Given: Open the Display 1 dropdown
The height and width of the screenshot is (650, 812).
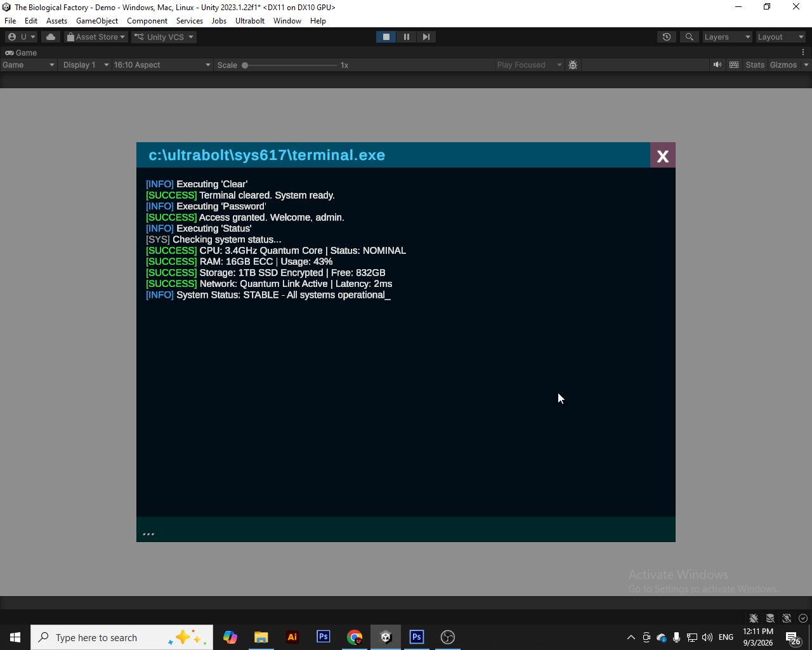Looking at the screenshot, I should (86, 65).
